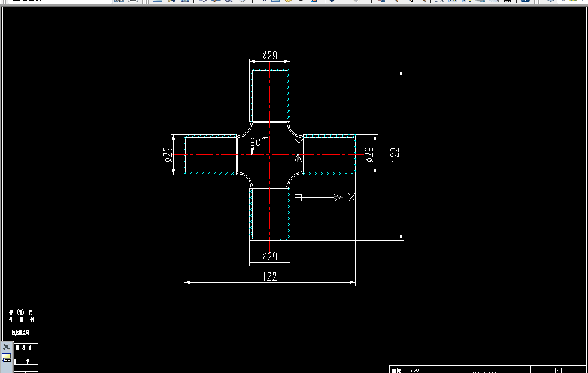Select the bottom ø29 dimension text

pos(269,256)
